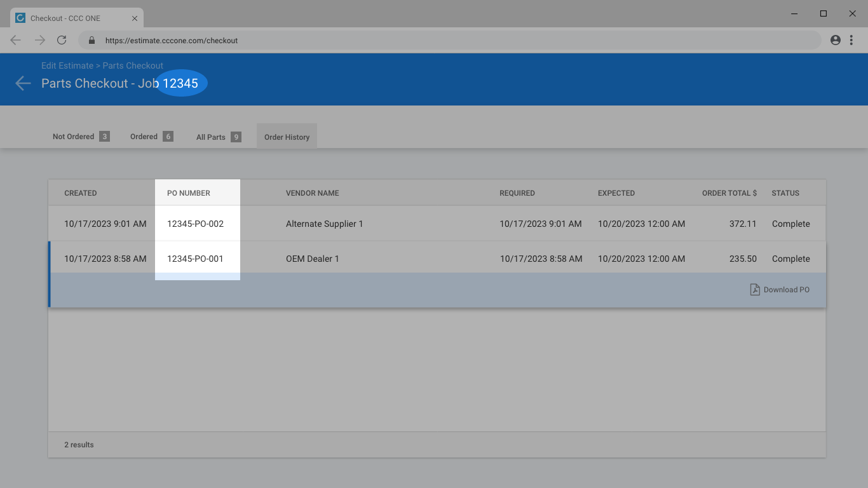The image size is (868, 488).
Task: Click created date 10/17/2023 8:58 AM
Action: point(105,259)
